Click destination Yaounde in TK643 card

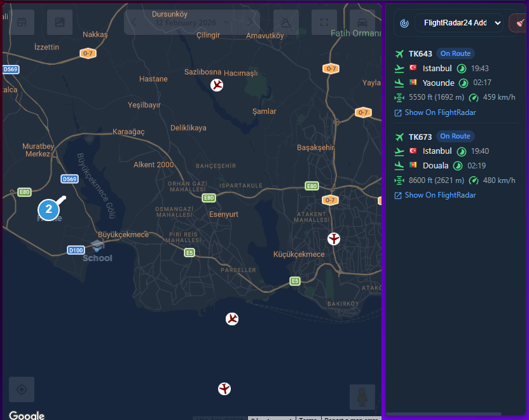click(438, 83)
